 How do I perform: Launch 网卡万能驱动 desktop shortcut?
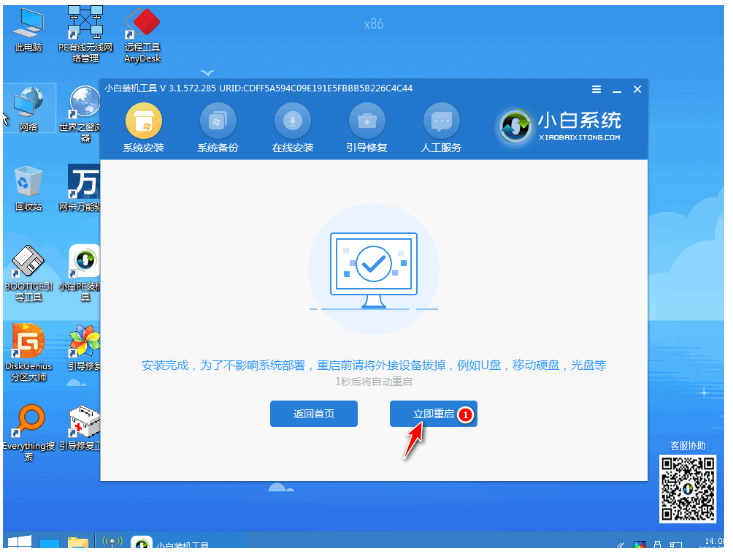coord(80,188)
